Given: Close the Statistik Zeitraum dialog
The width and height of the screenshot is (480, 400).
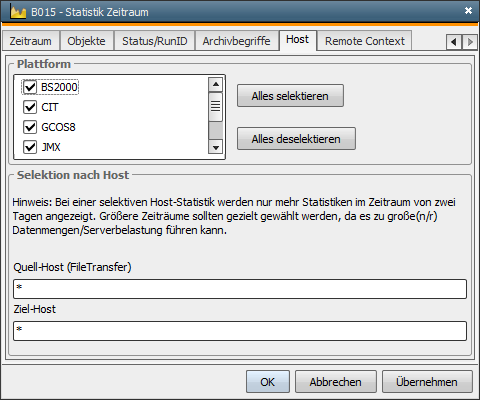Looking at the screenshot, I should (x=468, y=11).
